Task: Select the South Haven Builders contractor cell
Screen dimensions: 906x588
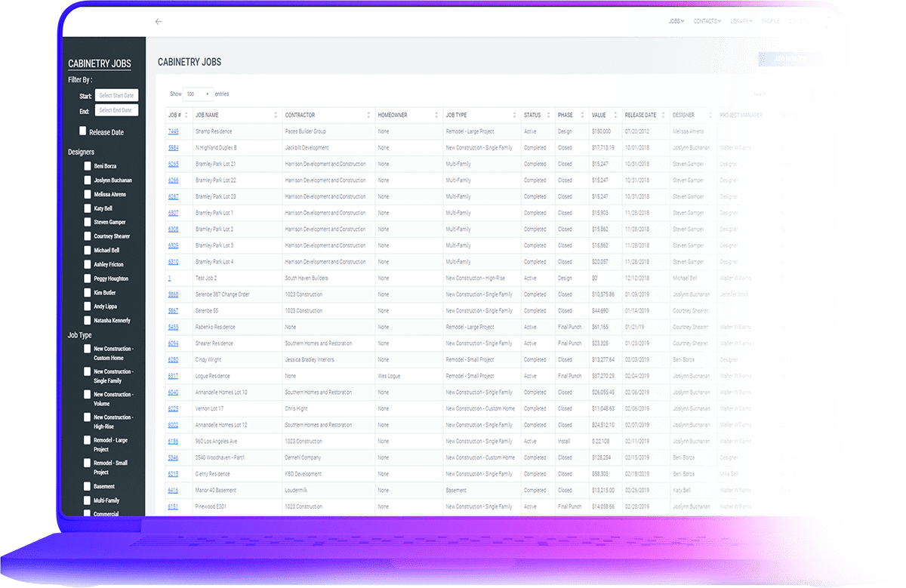Action: click(x=328, y=278)
